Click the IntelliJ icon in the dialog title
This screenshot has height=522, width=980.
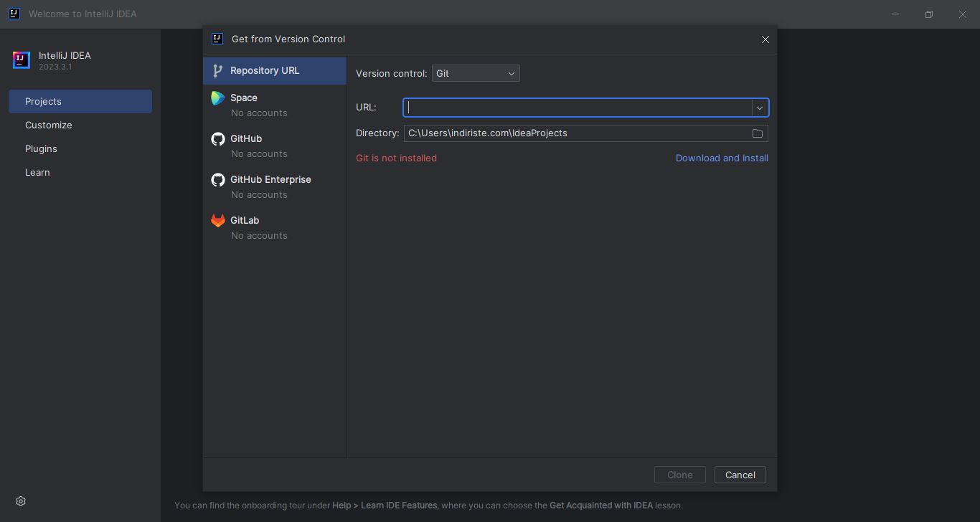(x=217, y=39)
